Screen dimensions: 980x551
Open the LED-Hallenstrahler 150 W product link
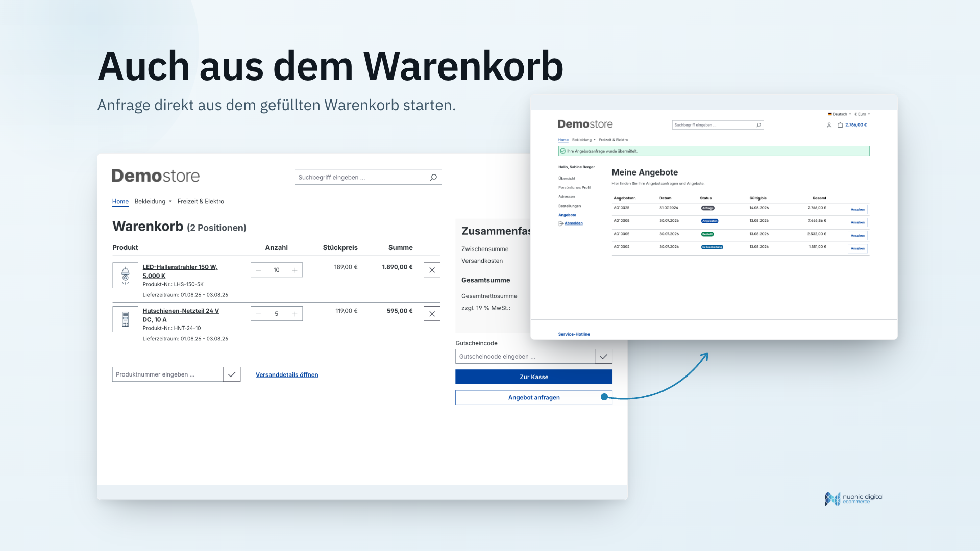180,271
